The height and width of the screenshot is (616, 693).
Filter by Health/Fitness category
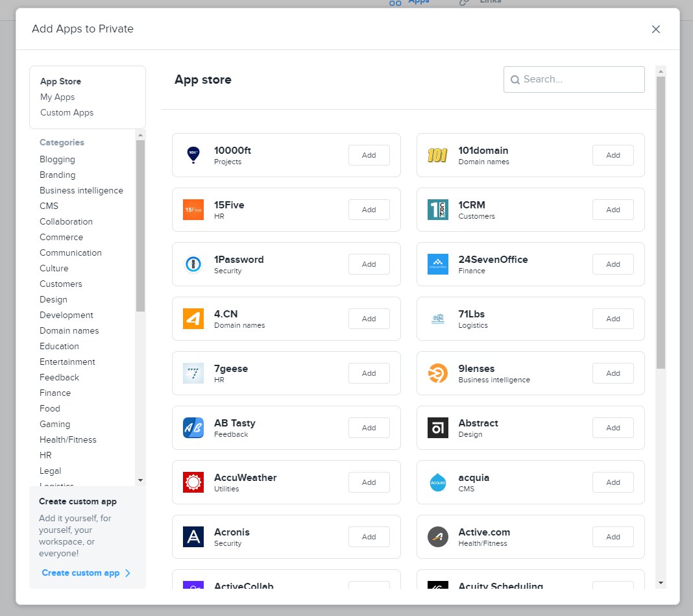[67, 439]
